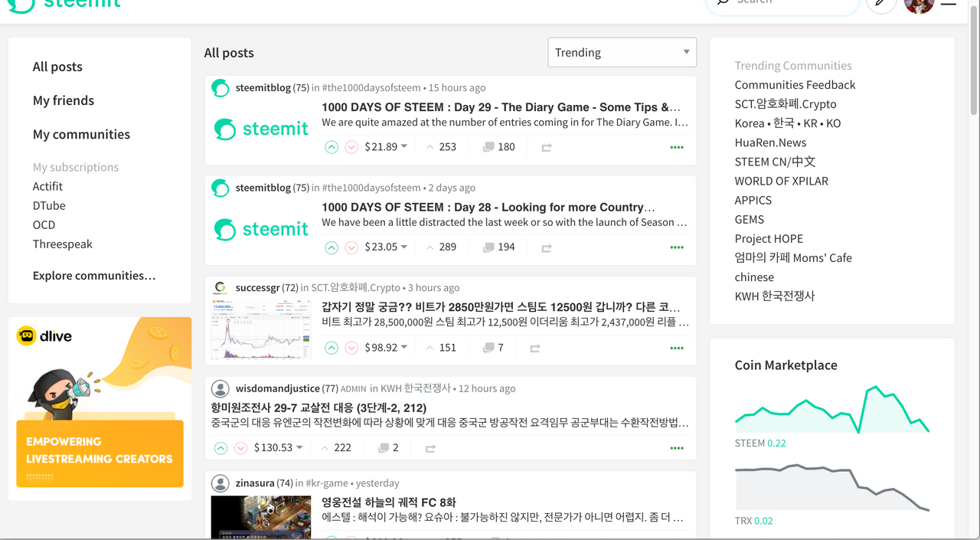Viewport: 980px width, 540px height.
Task: Resteem the Day 28 Country post
Action: coord(547,247)
